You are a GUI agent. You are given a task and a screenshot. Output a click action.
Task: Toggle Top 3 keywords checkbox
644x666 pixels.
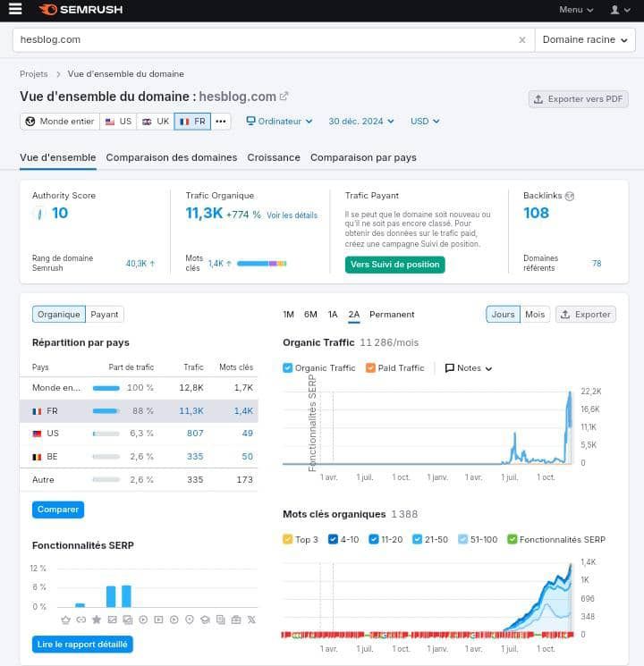coord(287,539)
